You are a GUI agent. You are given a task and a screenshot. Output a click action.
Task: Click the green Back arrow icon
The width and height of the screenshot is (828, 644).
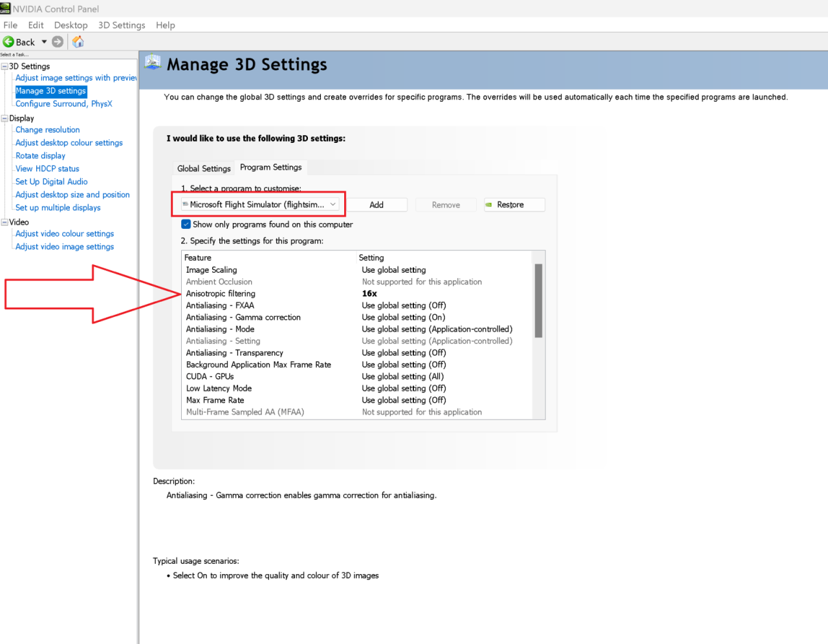point(8,42)
